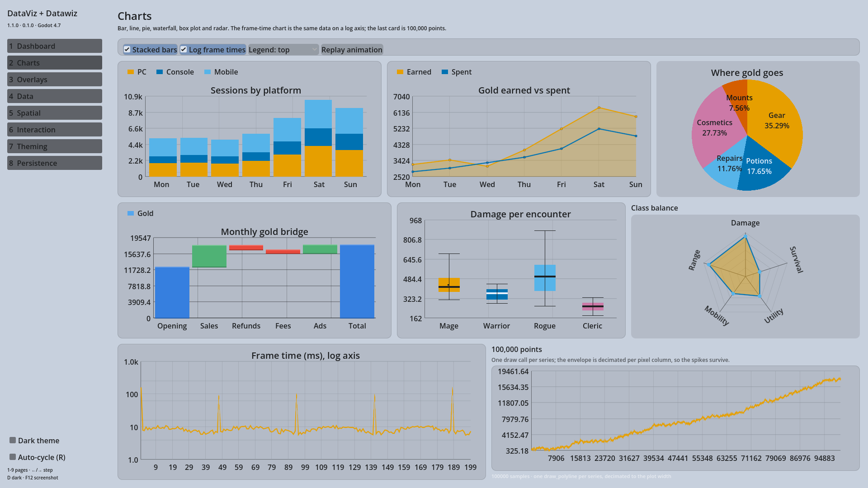Image resolution: width=868 pixels, height=488 pixels.
Task: Click the Damage vertex on the radar chart
Action: pos(745,236)
